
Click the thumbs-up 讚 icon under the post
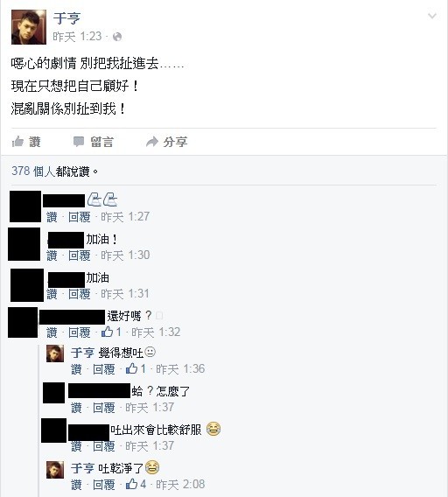pos(17,142)
